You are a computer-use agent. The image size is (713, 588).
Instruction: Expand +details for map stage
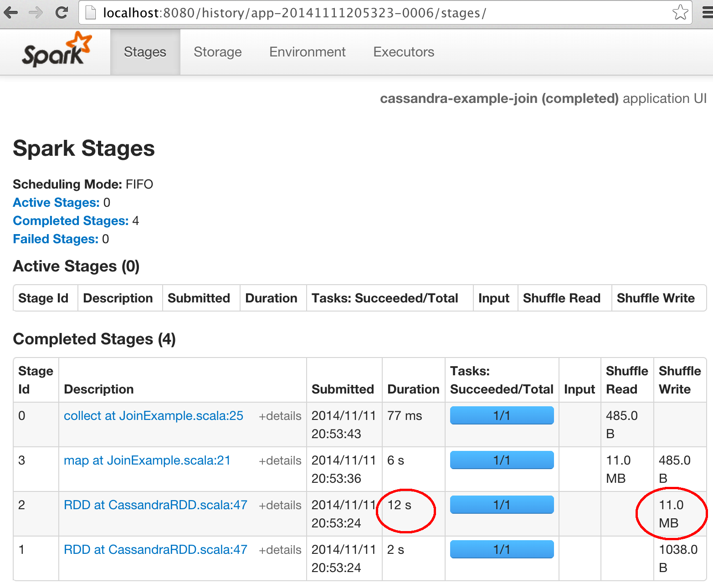point(280,460)
